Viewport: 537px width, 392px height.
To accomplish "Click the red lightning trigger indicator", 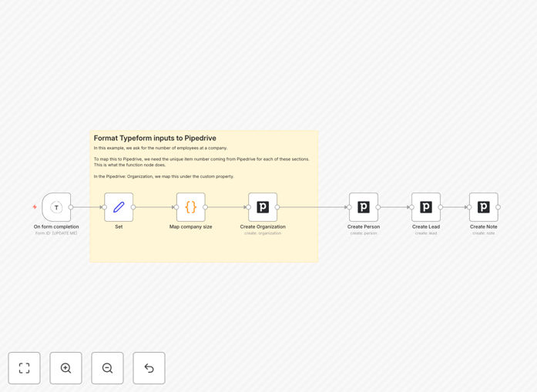I will tap(35, 207).
